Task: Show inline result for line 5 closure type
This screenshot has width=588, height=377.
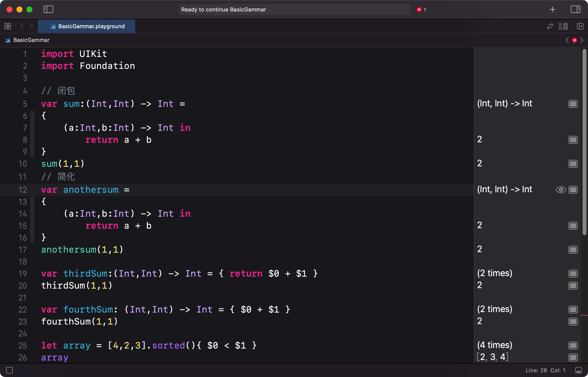Action: (573, 104)
